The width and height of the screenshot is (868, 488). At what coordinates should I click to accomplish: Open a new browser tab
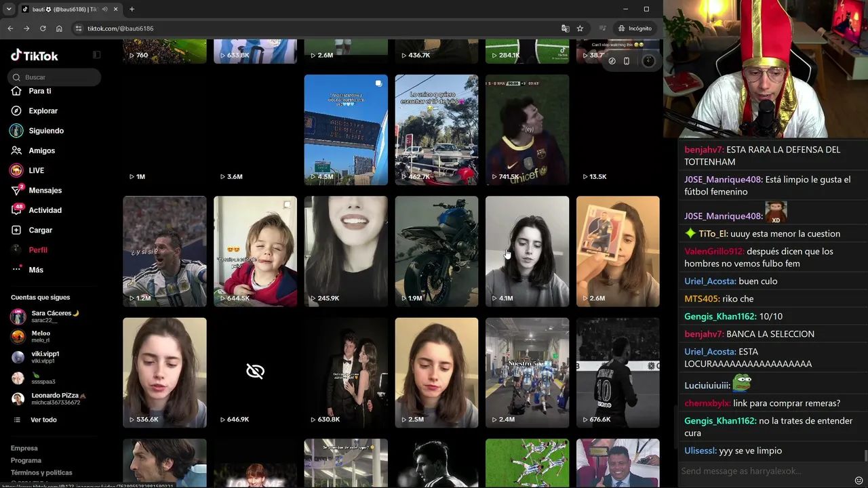coord(132,9)
